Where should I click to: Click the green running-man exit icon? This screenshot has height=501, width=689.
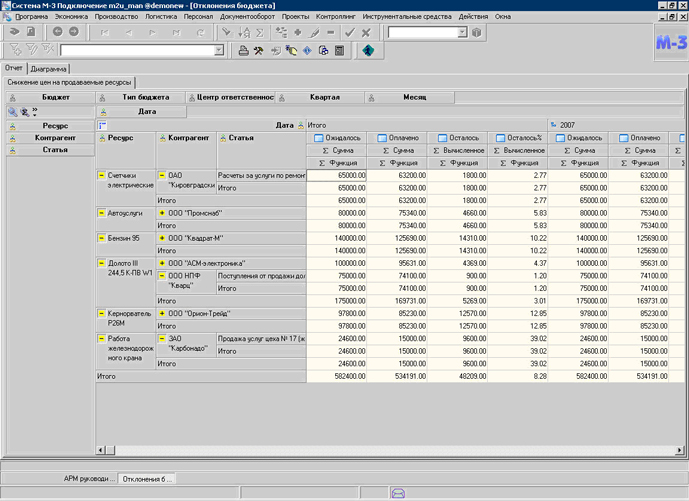pos(368,51)
